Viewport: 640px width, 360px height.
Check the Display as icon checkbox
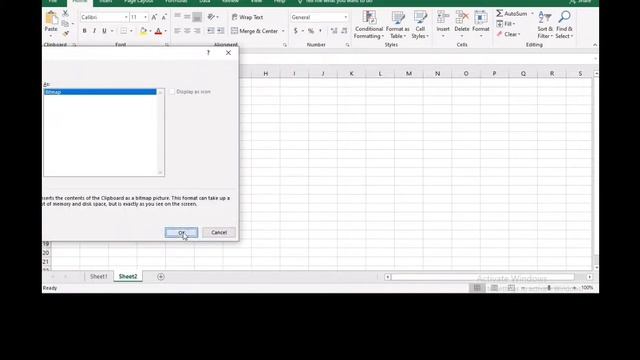click(172, 92)
